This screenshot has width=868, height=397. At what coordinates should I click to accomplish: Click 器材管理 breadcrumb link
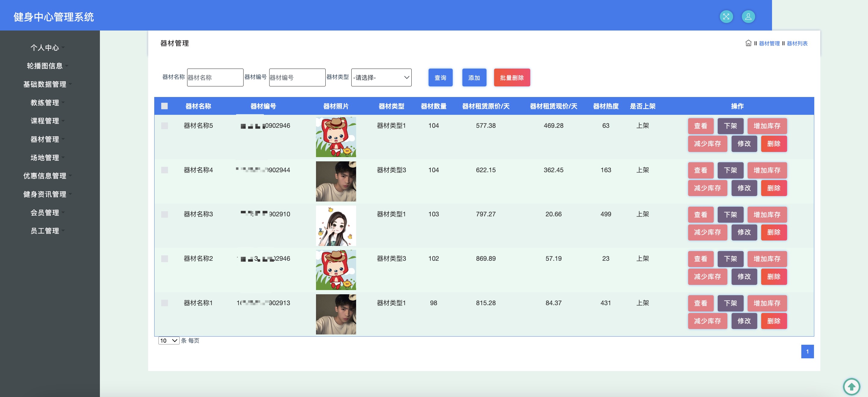[769, 44]
